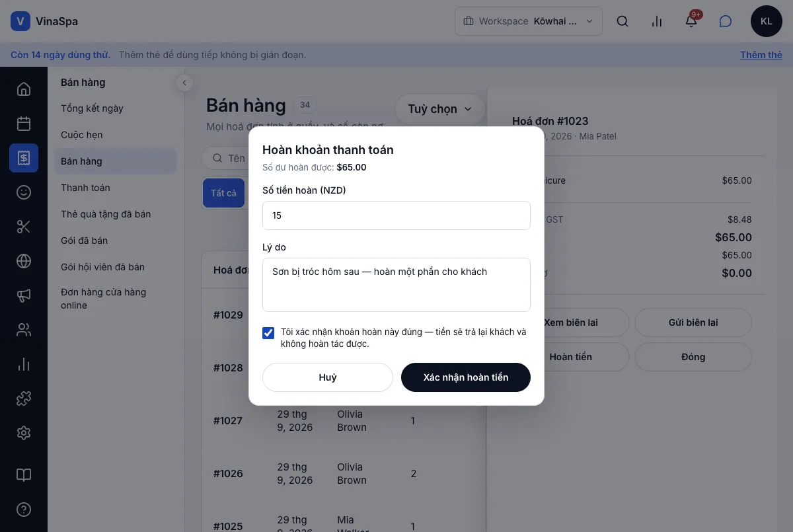The width and height of the screenshot is (793, 532).
Task: Open the Help question mark icon
Action: (x=24, y=510)
